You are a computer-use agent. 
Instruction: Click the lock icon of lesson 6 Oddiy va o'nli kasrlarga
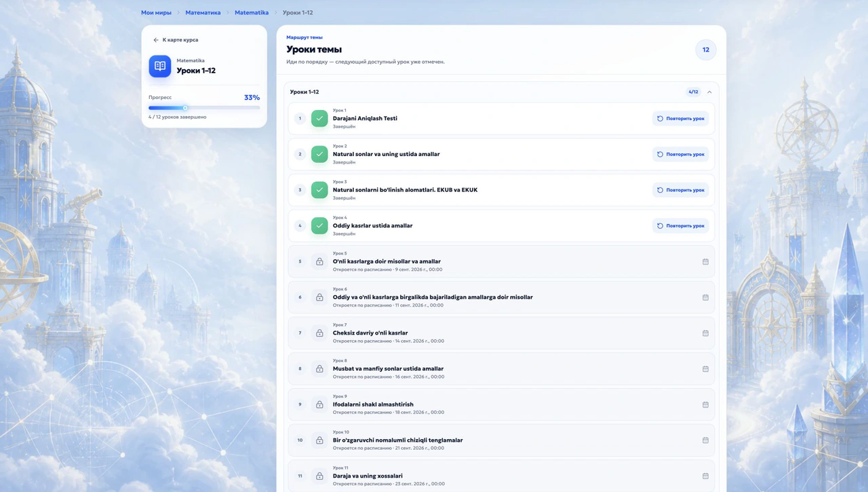coord(319,297)
